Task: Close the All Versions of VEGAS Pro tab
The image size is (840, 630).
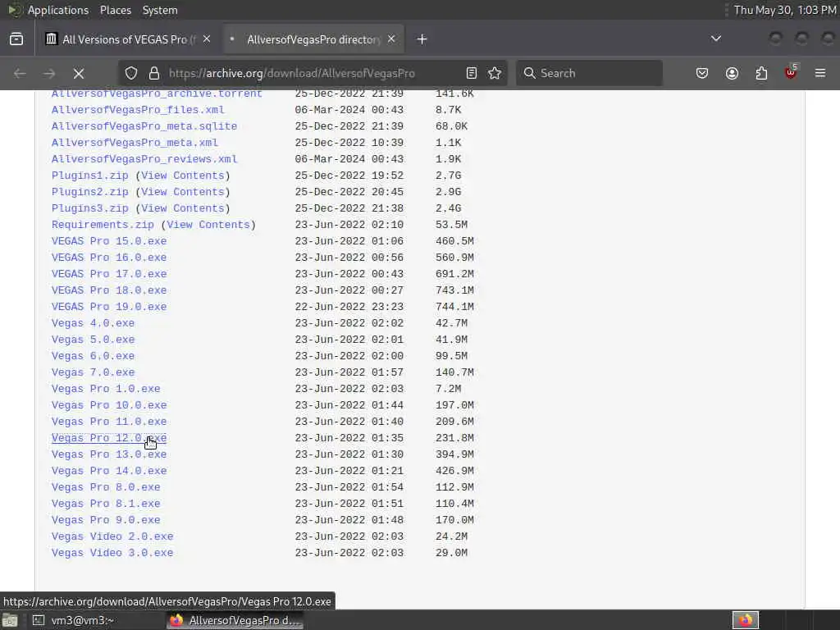Action: [x=207, y=39]
